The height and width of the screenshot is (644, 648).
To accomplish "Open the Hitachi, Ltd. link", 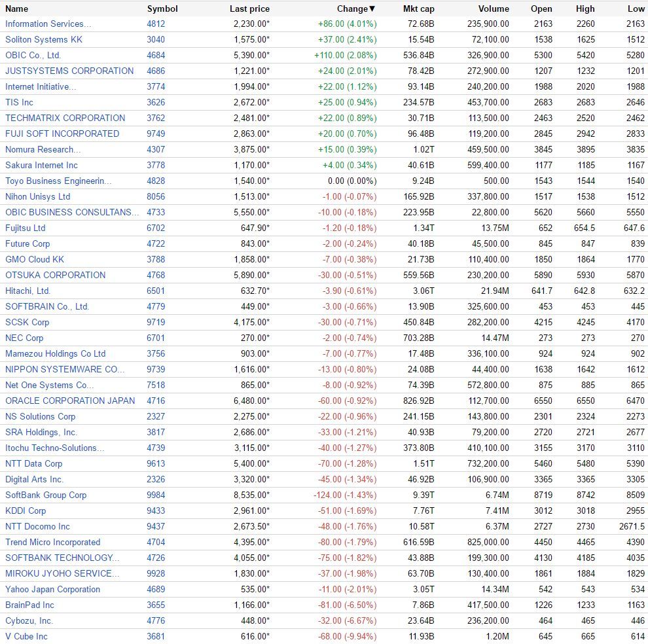I will coord(27,291).
